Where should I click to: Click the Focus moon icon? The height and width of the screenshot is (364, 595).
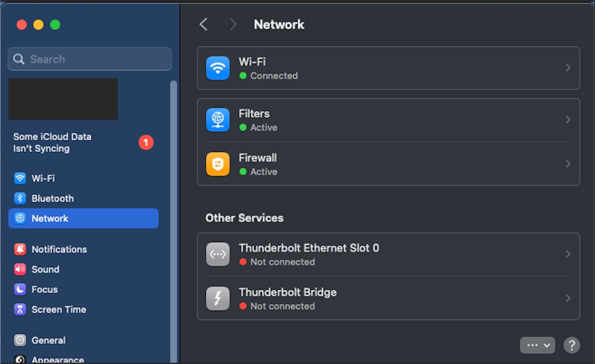[x=20, y=289]
